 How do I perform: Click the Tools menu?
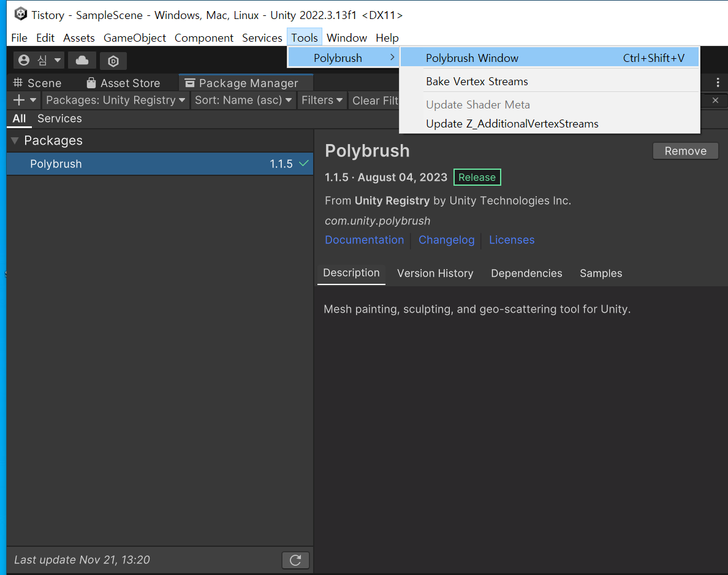coord(305,37)
